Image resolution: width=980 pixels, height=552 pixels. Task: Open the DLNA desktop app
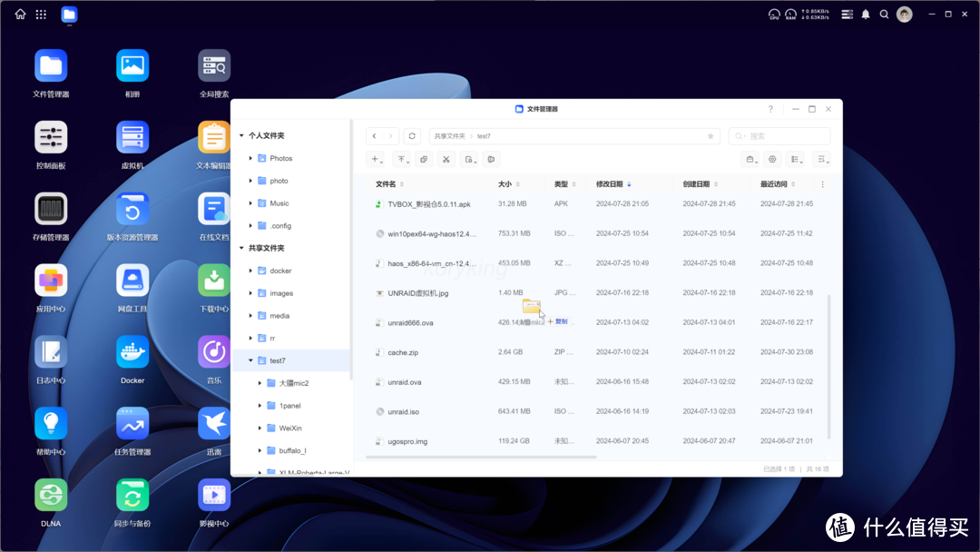coord(51,496)
